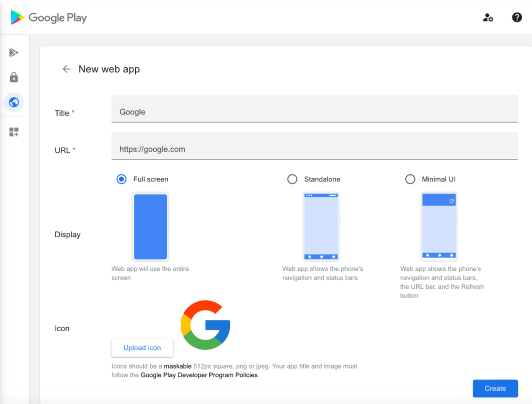Select the Full screen display mode

click(121, 179)
